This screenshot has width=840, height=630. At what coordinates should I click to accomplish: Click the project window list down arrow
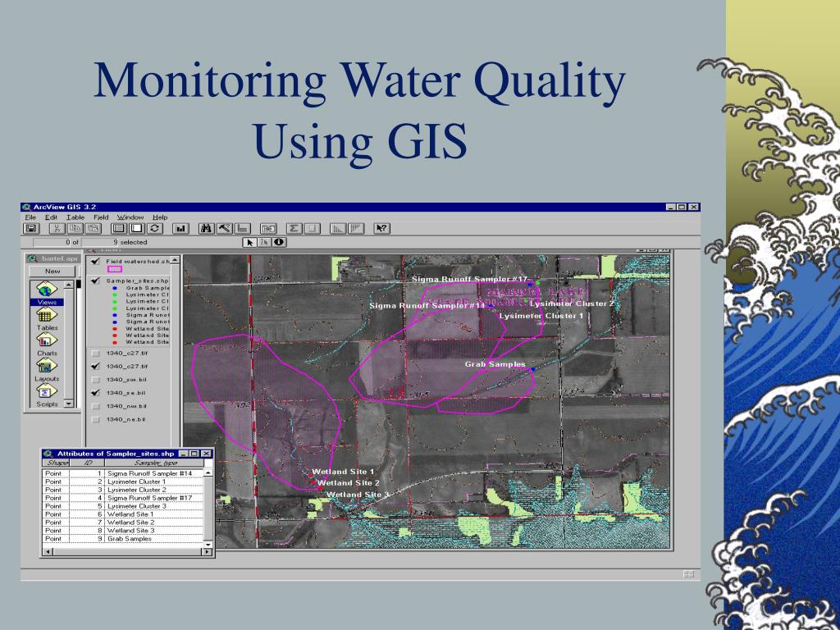pyautogui.click(x=69, y=404)
